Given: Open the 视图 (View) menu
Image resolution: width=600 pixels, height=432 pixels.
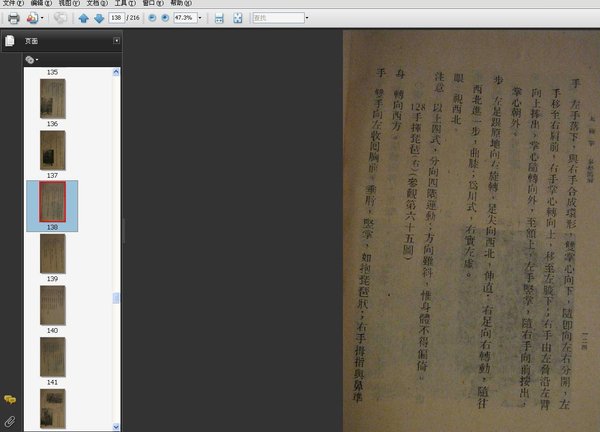Looking at the screenshot, I should coord(69,3).
